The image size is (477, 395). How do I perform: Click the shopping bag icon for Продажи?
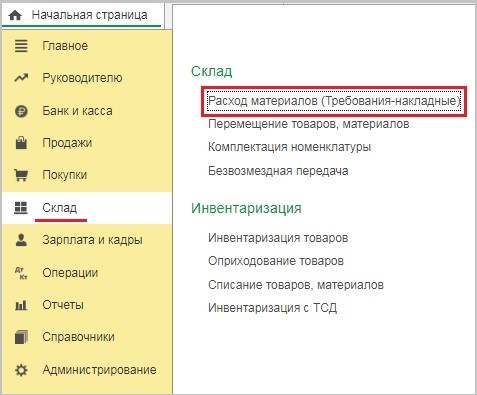21,143
